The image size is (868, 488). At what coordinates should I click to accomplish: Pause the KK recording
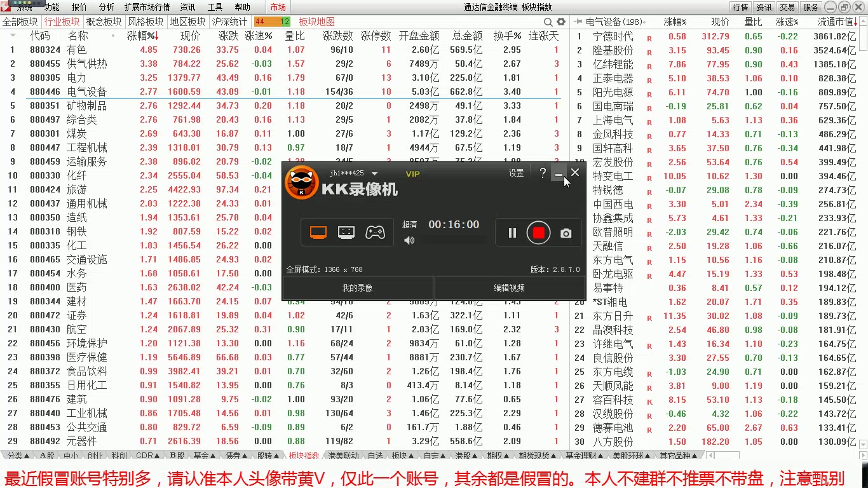coord(512,233)
